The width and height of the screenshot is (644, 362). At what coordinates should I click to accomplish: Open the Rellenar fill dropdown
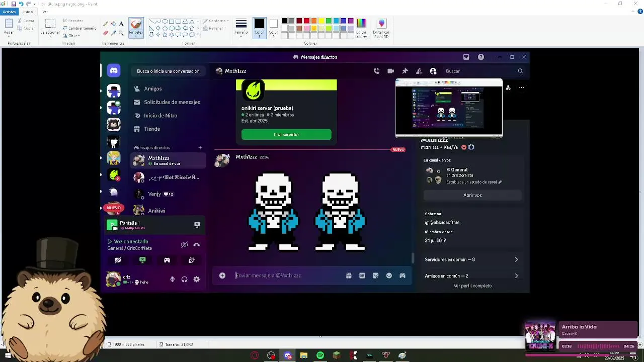pyautogui.click(x=215, y=28)
